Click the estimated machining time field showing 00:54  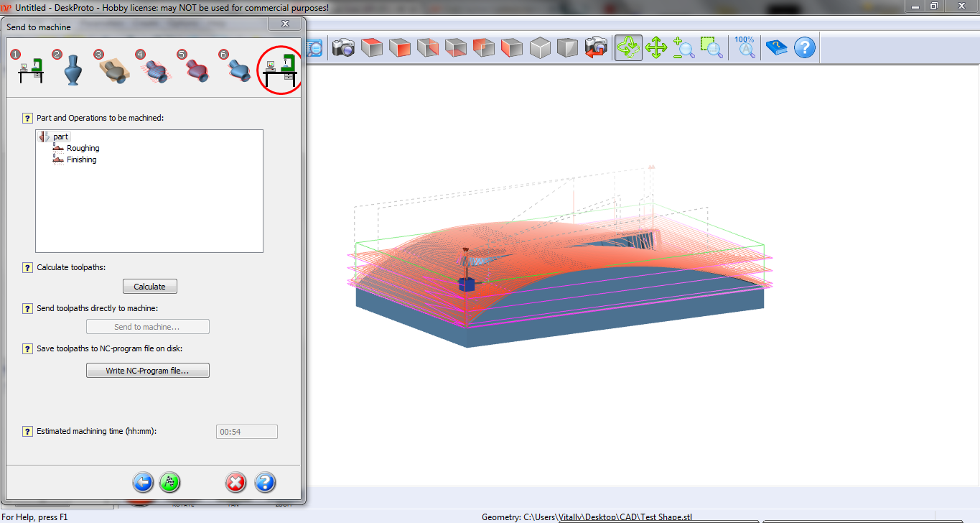pyautogui.click(x=246, y=431)
